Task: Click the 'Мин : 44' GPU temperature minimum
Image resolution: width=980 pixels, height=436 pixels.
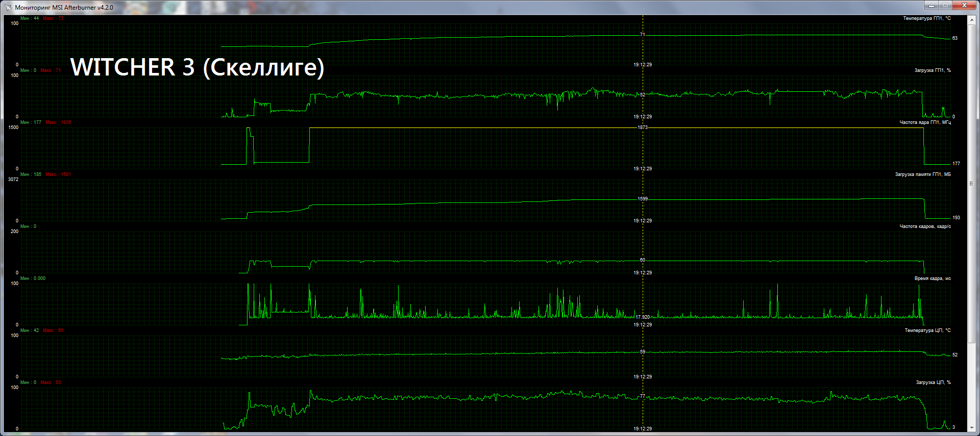Action: (x=30, y=18)
